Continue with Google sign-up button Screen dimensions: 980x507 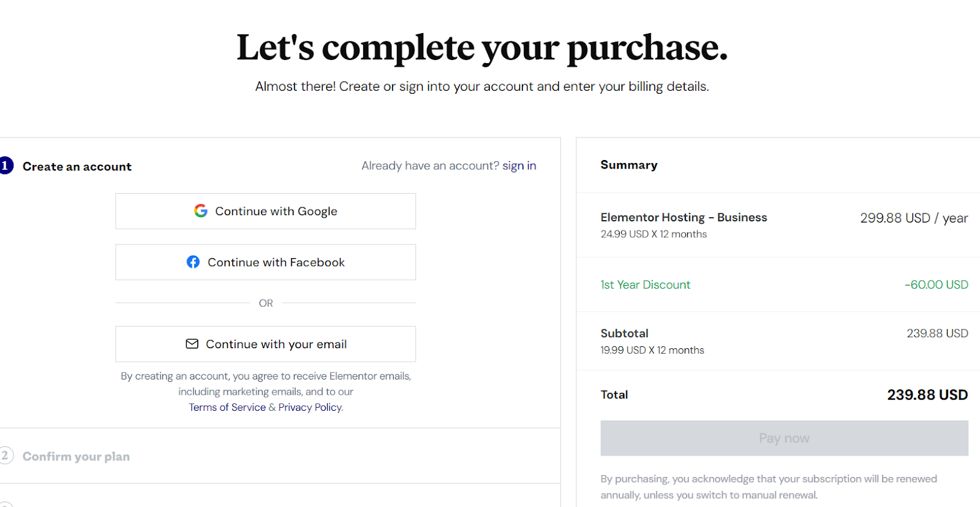[x=266, y=212]
